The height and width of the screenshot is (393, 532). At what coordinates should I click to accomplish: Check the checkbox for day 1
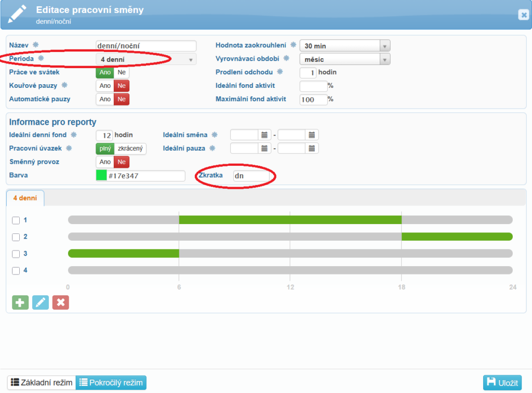click(16, 220)
